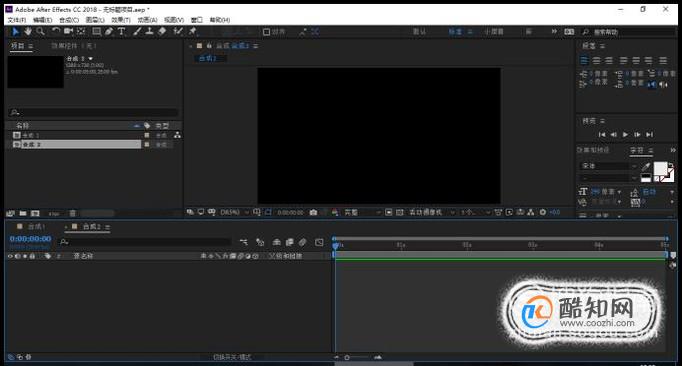Select the Eraser tool

(x=162, y=31)
